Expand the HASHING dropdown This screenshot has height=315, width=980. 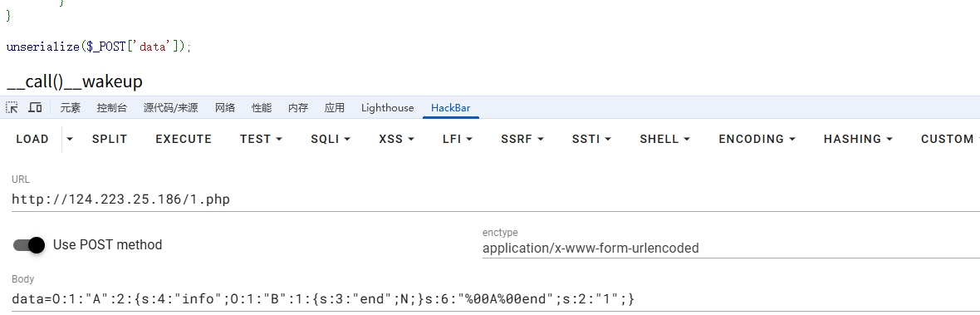click(857, 139)
